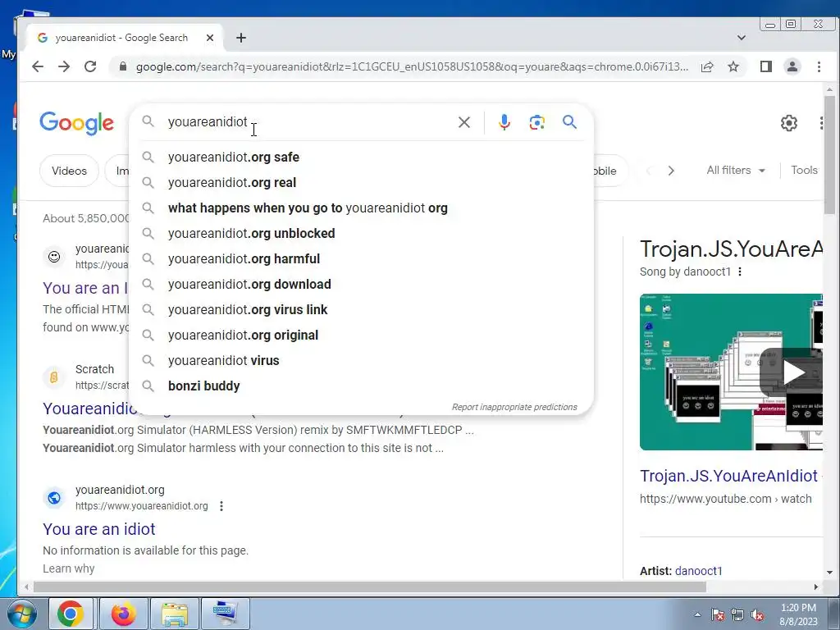Viewport: 840px width, 630px height.
Task: Select suggestion youareanidiot.org original
Action: pos(361,336)
